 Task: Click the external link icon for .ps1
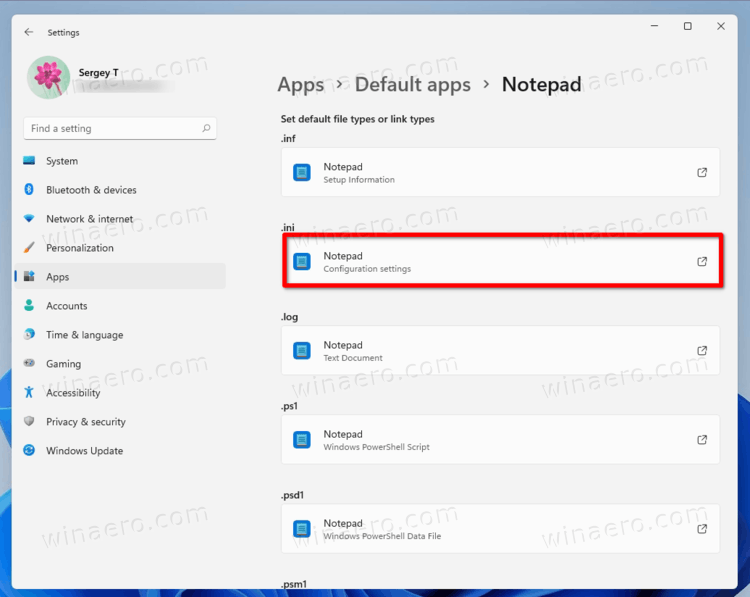coord(702,440)
